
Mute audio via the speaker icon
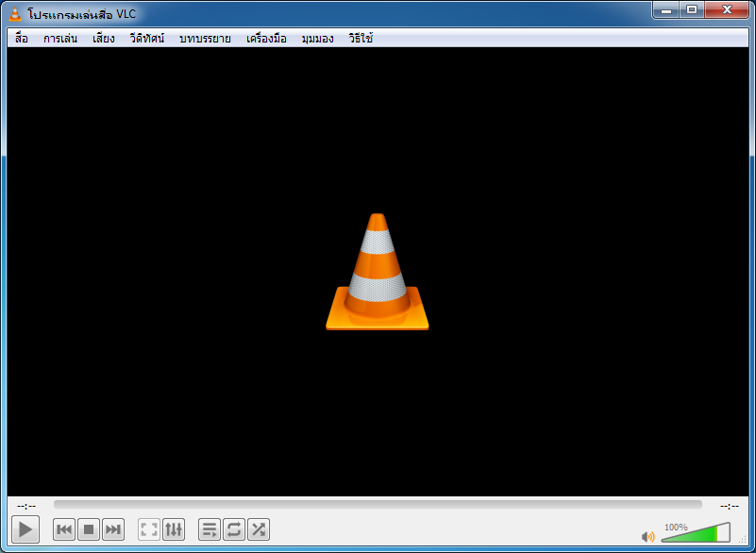[x=648, y=537]
